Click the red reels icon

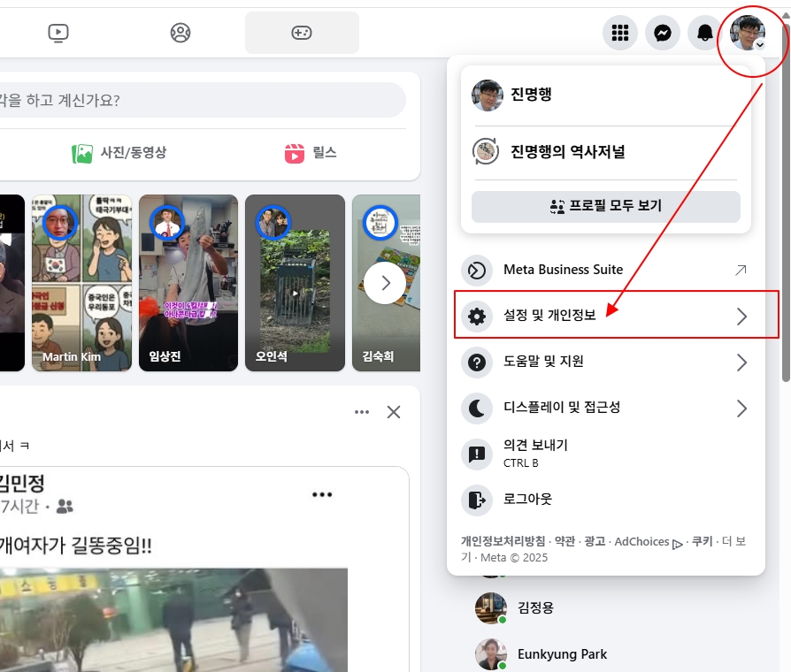[x=294, y=154]
